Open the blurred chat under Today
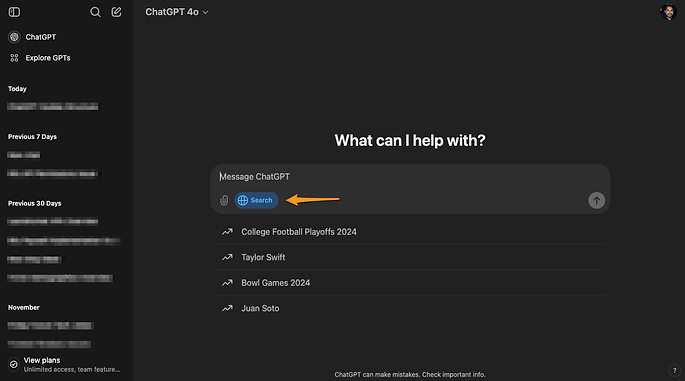The width and height of the screenshot is (685, 381). (52, 107)
